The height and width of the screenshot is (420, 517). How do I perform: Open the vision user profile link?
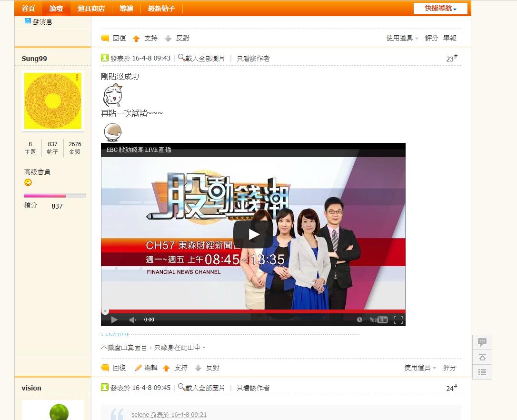point(31,388)
